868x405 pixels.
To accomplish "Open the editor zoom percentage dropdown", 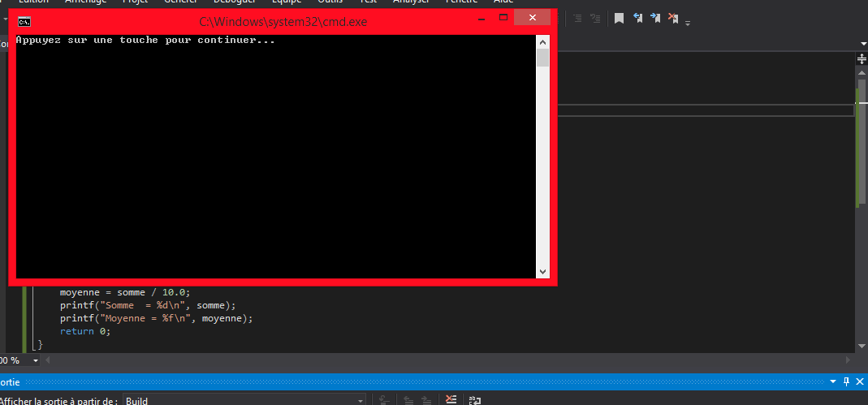I will point(36,360).
